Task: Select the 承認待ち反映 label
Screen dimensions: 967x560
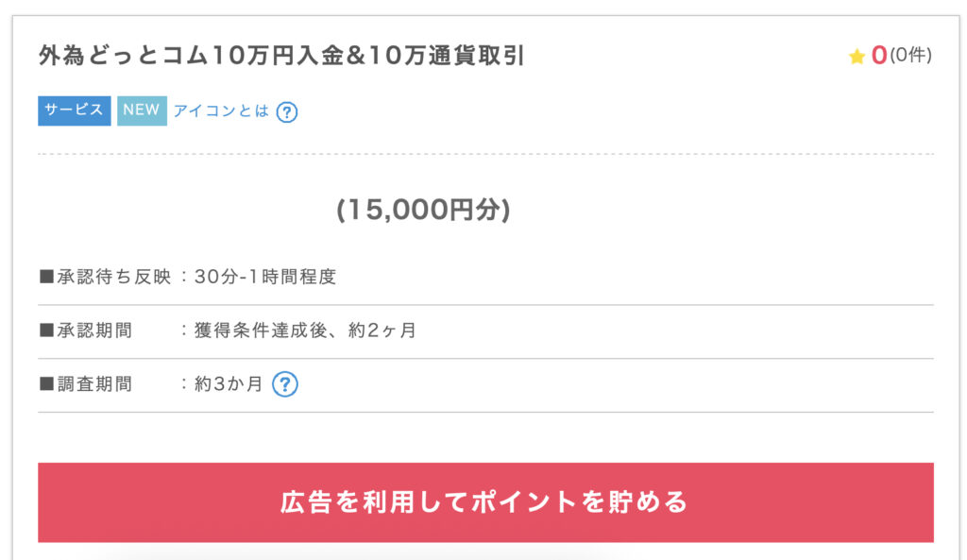Action: [x=113, y=278]
